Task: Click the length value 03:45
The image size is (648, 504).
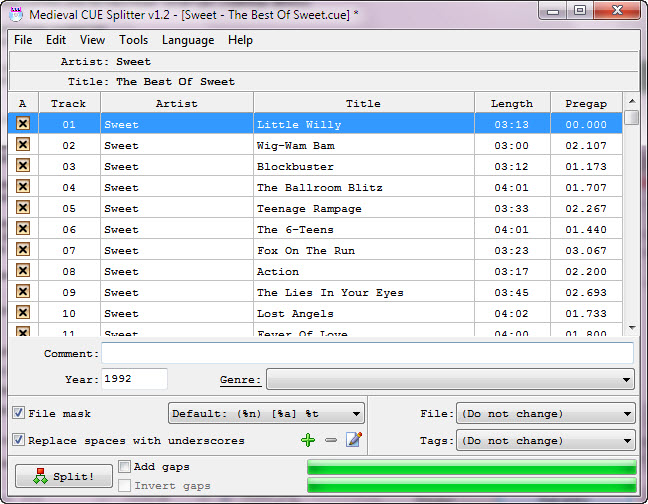Action: point(512,292)
